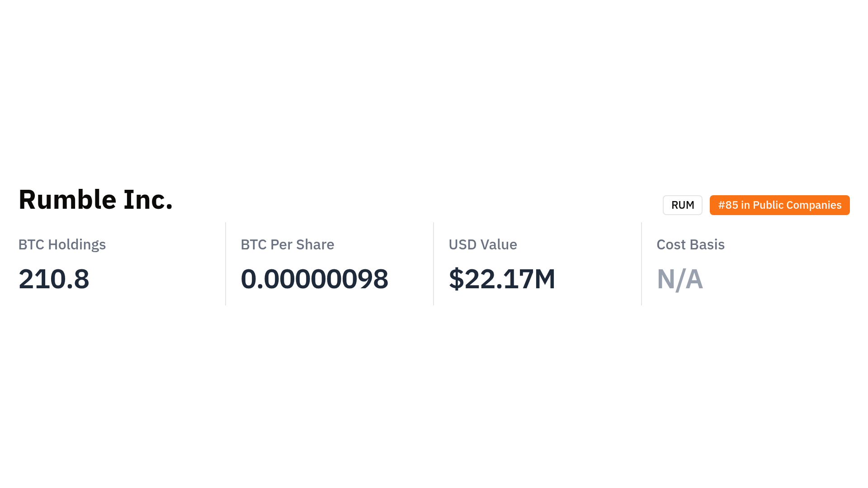Click divider between USD Value and Cost Basis
Image resolution: width=868 pixels, height=488 pixels.
click(642, 264)
